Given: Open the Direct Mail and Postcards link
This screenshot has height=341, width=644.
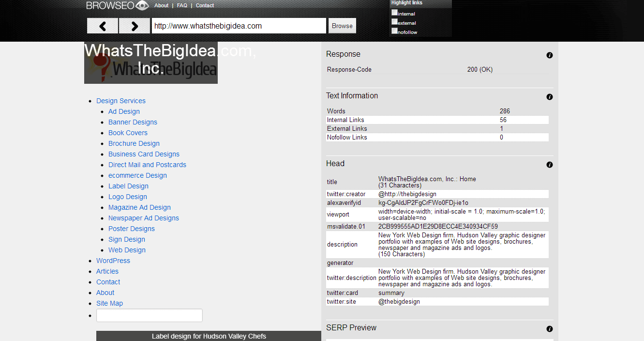Looking at the screenshot, I should pyautogui.click(x=147, y=165).
